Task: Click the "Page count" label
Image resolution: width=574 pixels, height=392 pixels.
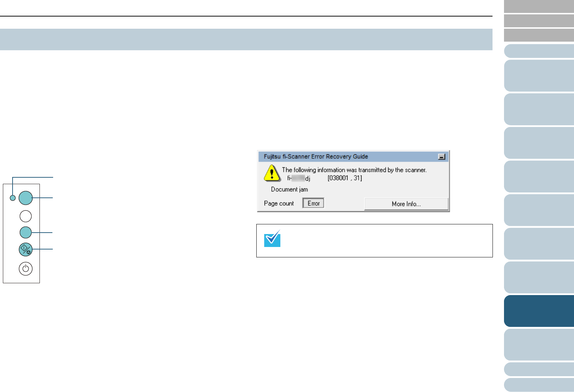Action: click(x=279, y=203)
